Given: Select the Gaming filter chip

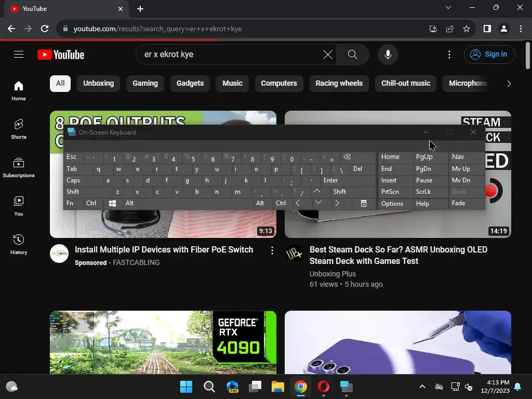Looking at the screenshot, I should click(145, 84).
